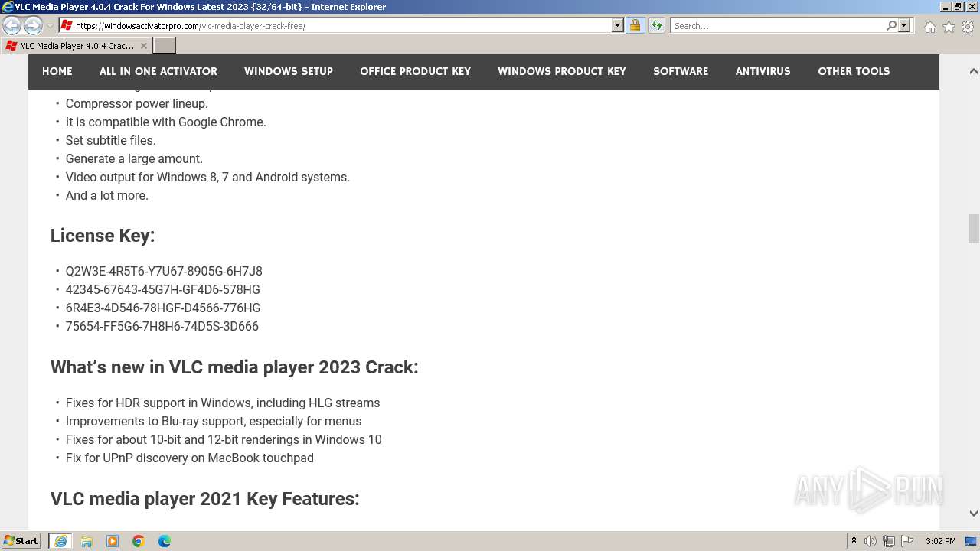Click the search magnifier icon

(891, 26)
